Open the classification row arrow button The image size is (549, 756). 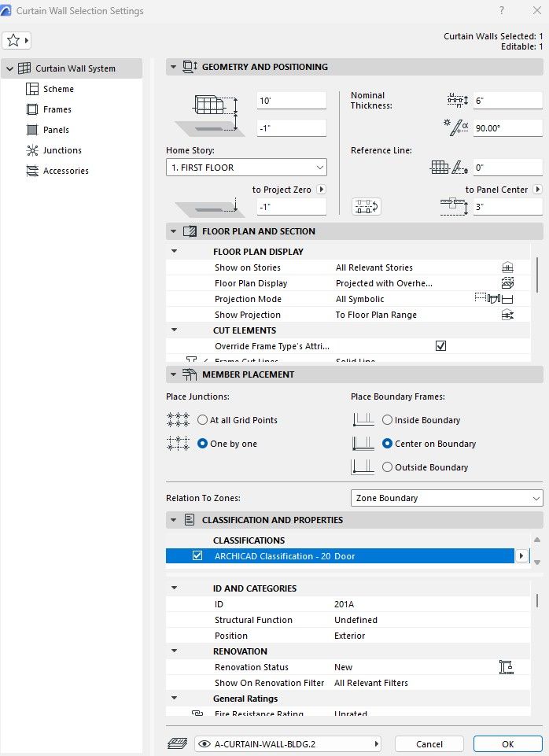521,555
